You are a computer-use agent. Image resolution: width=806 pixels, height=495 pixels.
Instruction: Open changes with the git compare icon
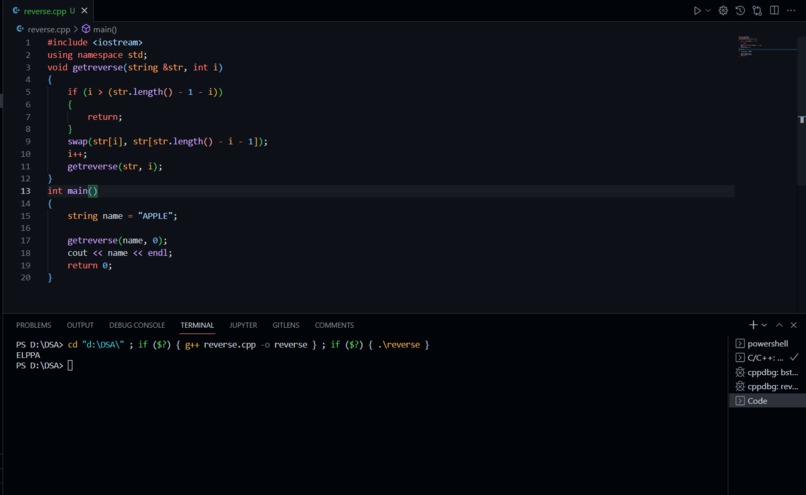coord(757,10)
